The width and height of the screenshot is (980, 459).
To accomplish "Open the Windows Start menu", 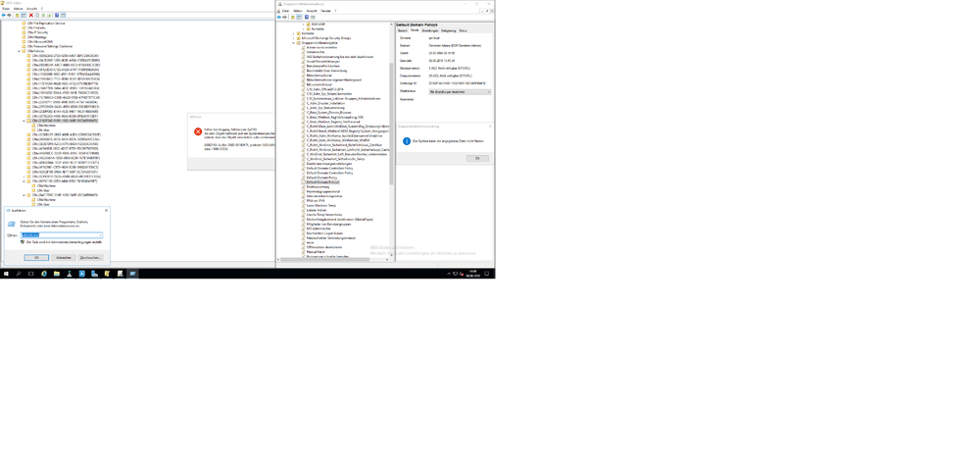I will coord(6,274).
